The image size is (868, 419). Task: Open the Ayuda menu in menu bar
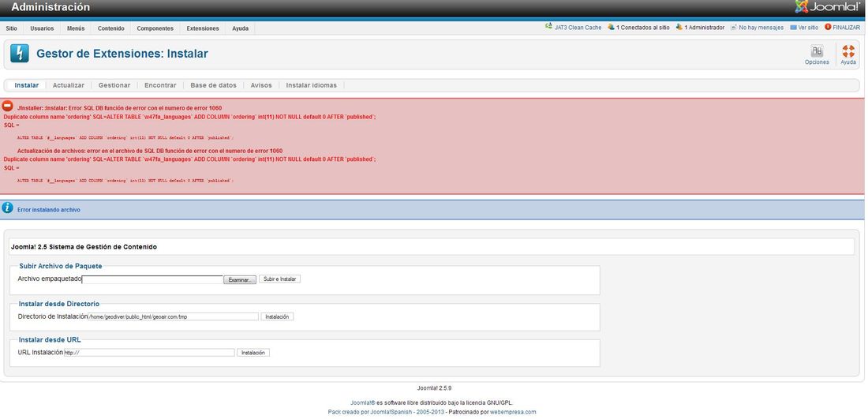pyautogui.click(x=240, y=28)
